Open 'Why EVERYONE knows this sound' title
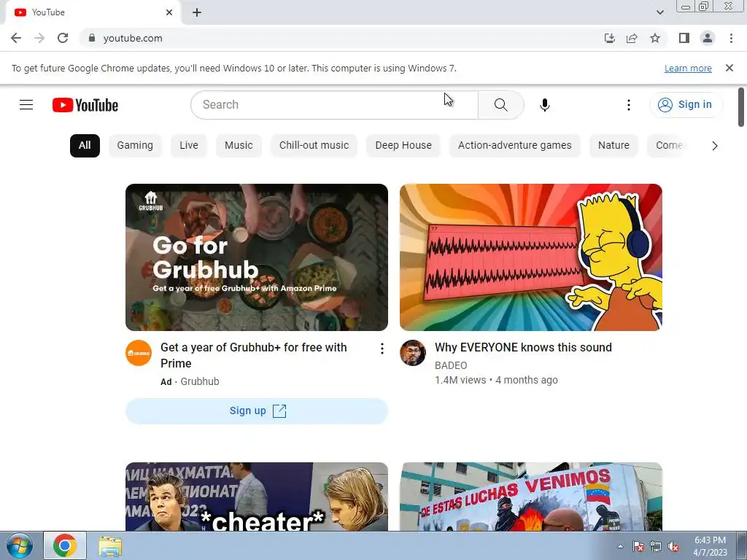 (523, 348)
